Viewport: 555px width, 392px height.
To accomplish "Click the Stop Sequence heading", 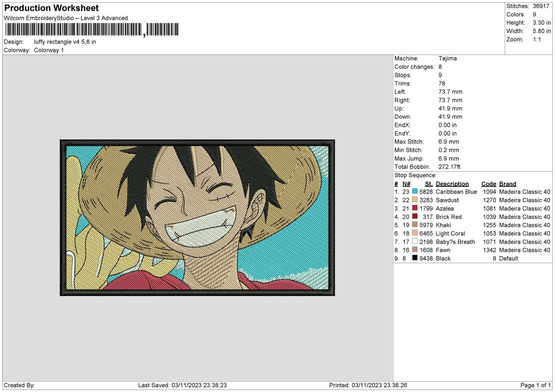I will coord(415,175).
